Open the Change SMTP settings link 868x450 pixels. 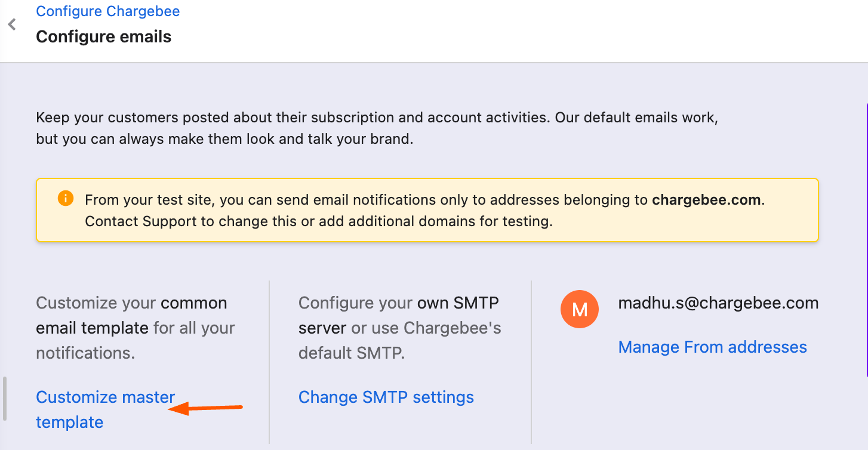(386, 397)
